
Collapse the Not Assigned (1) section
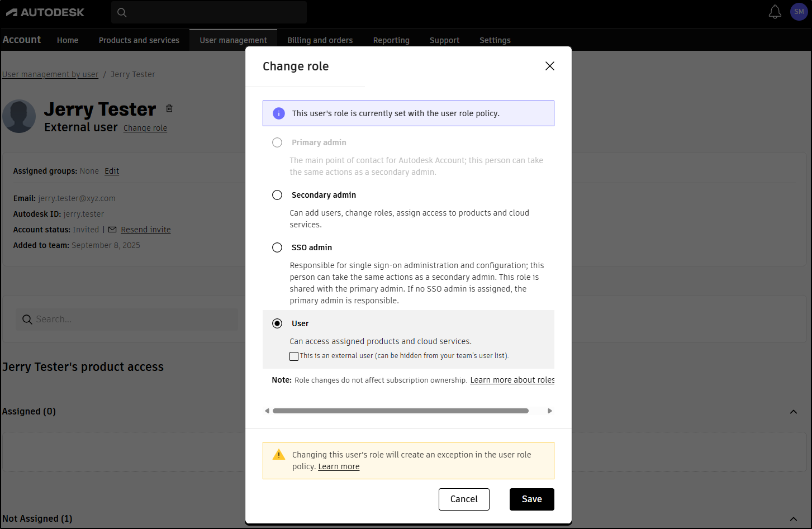[x=793, y=519]
